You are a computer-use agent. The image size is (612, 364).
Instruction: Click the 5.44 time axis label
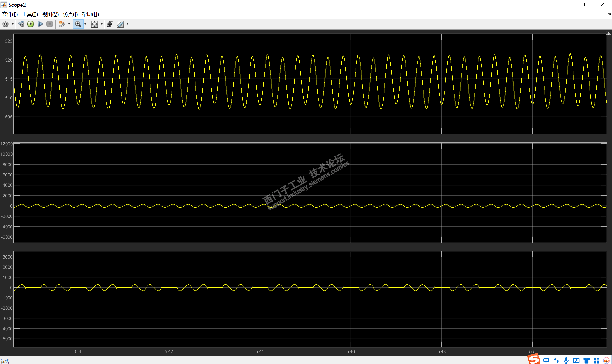[x=260, y=351]
